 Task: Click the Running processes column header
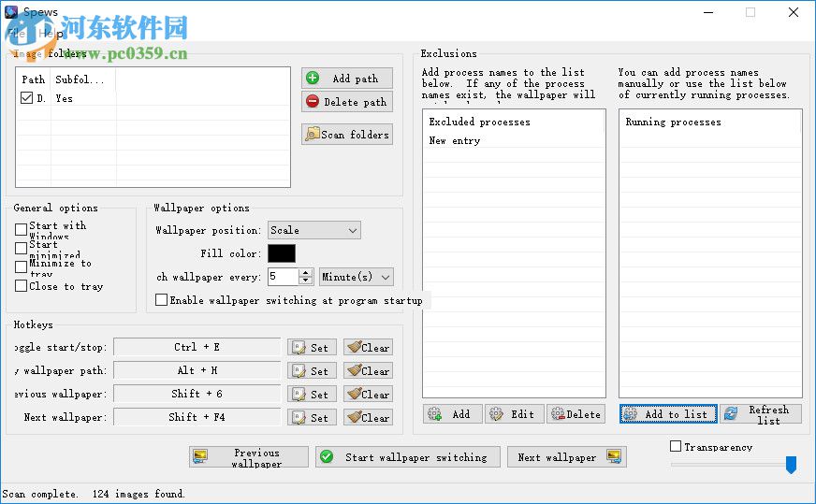coord(710,122)
